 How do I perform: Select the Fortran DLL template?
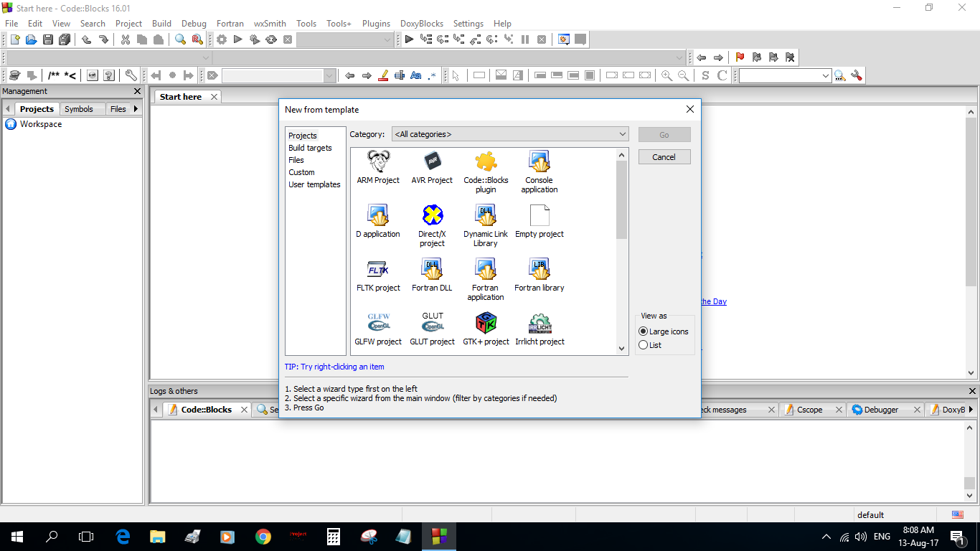(432, 275)
